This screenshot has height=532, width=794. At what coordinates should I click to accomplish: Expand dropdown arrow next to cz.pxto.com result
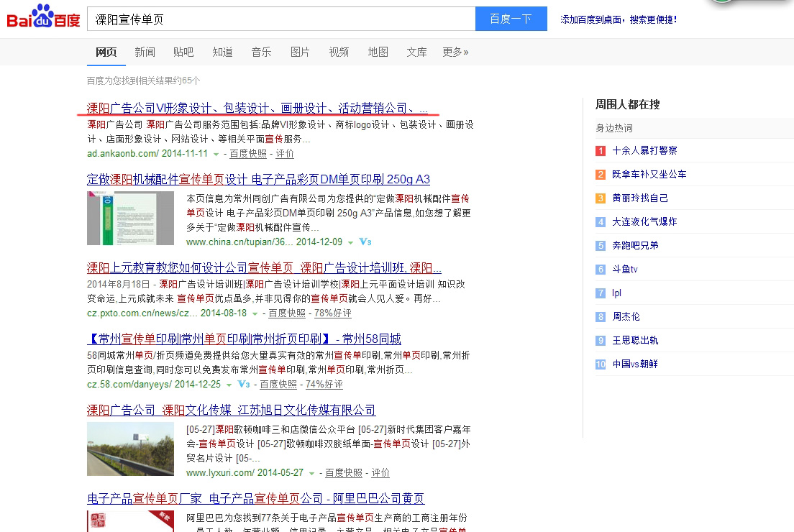click(255, 314)
